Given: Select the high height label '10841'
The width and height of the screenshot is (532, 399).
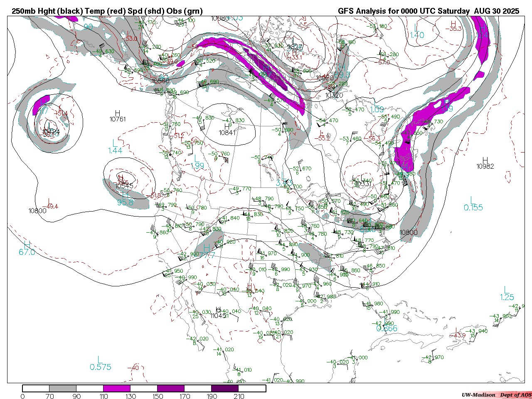Looking at the screenshot, I should click(227, 133).
